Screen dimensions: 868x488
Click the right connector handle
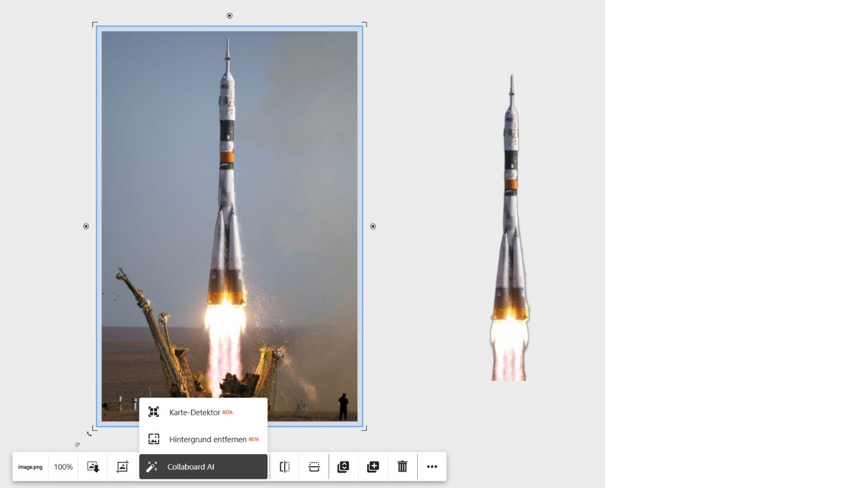click(373, 226)
